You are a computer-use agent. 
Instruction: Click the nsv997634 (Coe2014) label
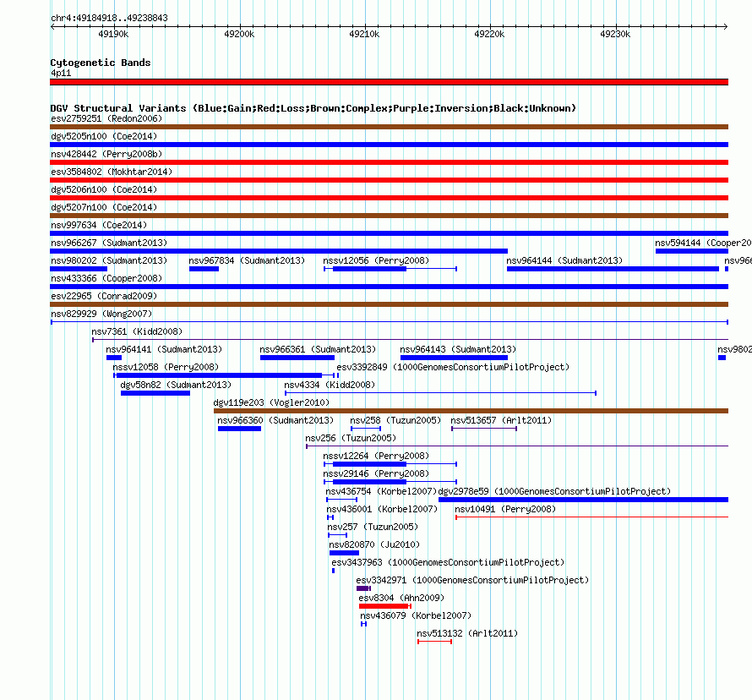point(99,225)
